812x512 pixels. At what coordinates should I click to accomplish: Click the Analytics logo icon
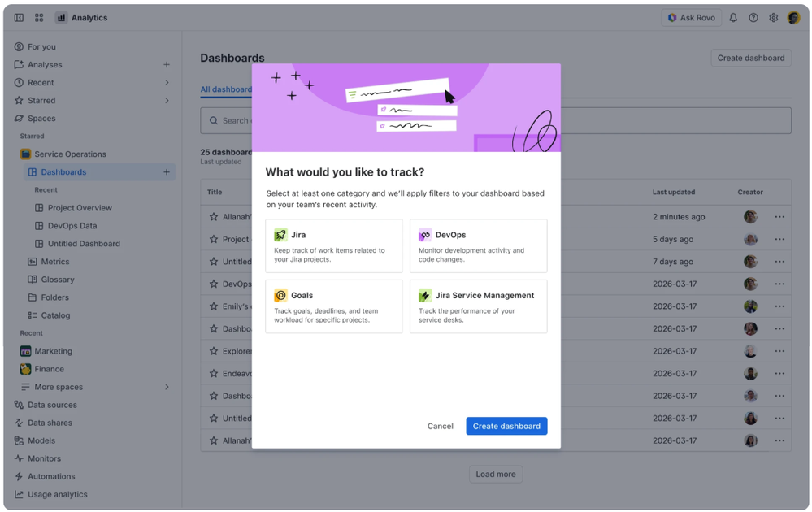(x=61, y=18)
